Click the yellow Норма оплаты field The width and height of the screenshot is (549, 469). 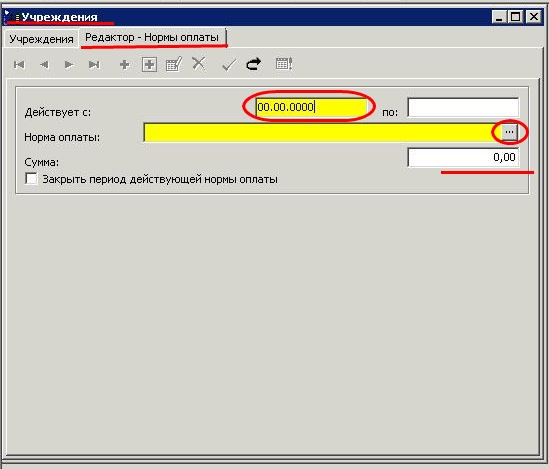[x=322, y=132]
